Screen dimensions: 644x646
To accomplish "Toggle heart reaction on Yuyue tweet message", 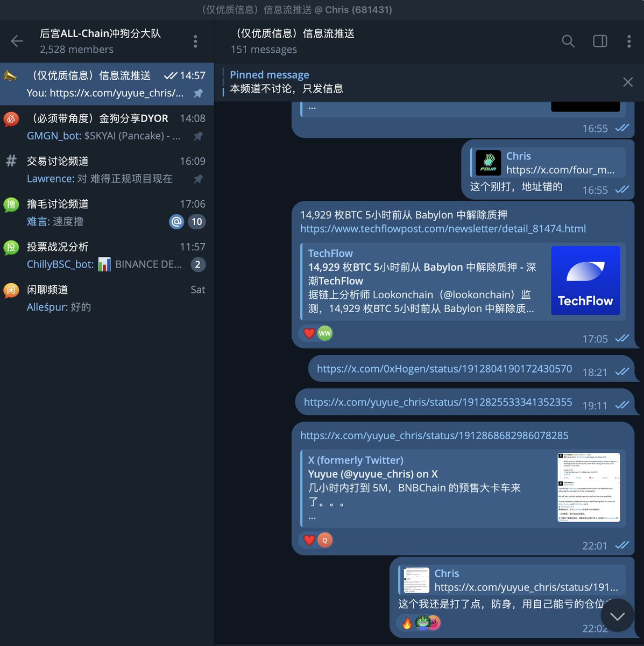I will point(309,540).
